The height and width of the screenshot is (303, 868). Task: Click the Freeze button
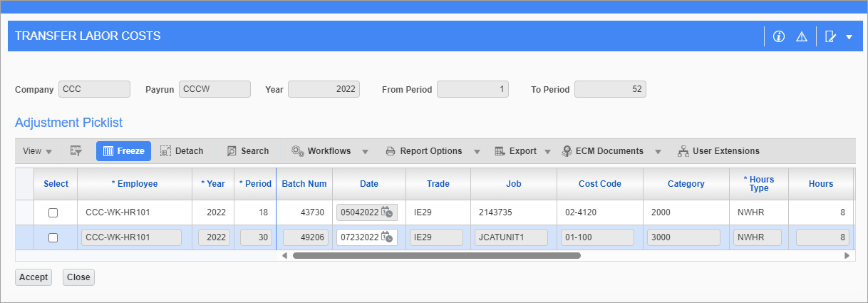124,151
